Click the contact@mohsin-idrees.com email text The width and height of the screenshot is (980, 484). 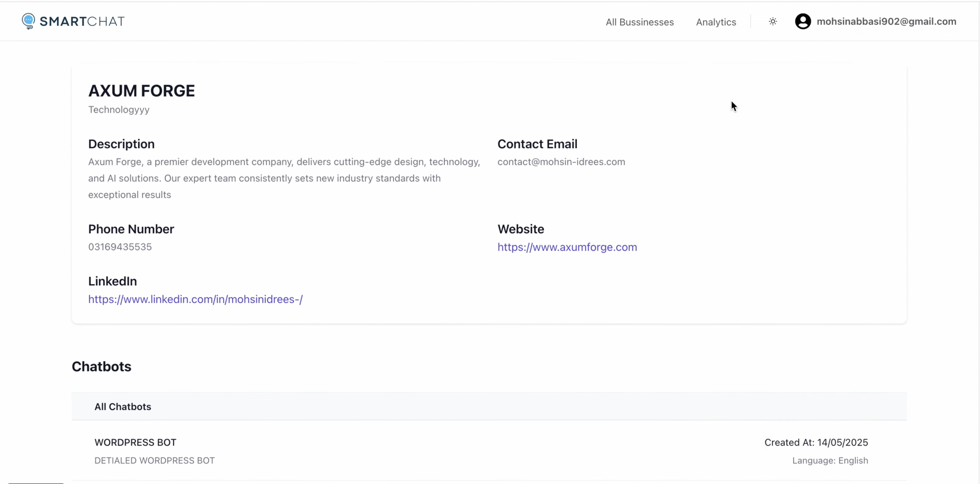561,162
